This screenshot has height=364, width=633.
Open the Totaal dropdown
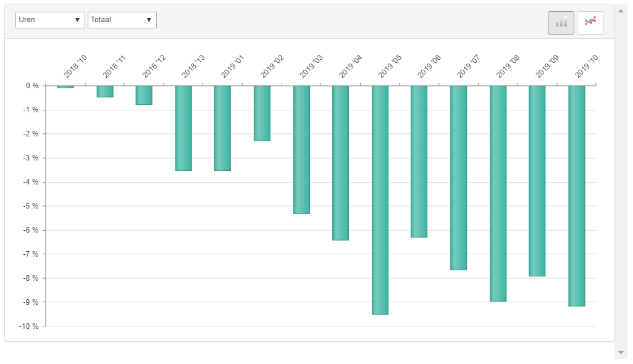click(x=122, y=20)
